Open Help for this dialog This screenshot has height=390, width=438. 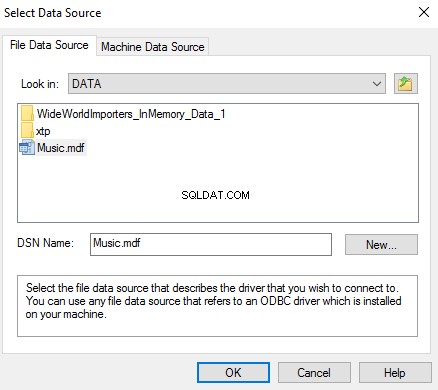pyautogui.click(x=395, y=372)
